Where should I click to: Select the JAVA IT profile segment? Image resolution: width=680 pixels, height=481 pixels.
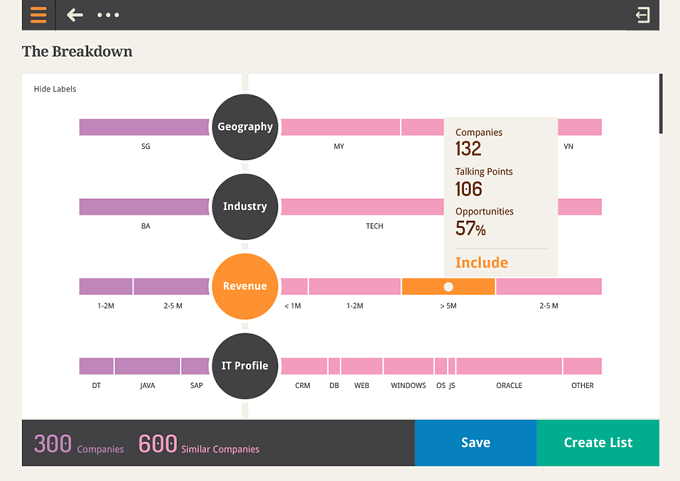(x=147, y=366)
